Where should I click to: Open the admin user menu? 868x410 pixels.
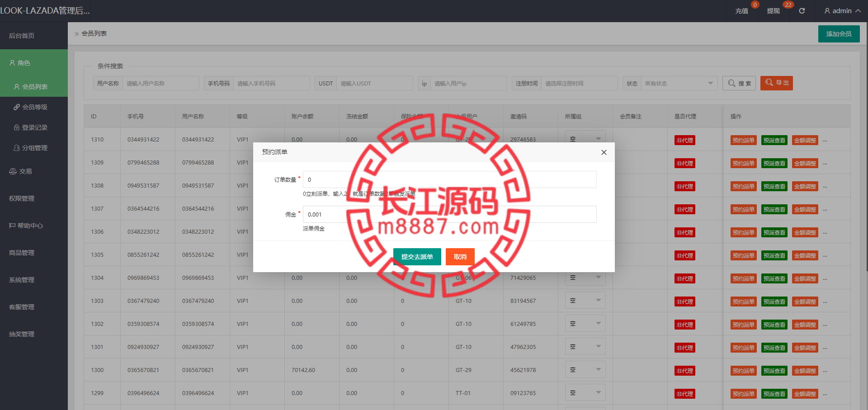(842, 11)
